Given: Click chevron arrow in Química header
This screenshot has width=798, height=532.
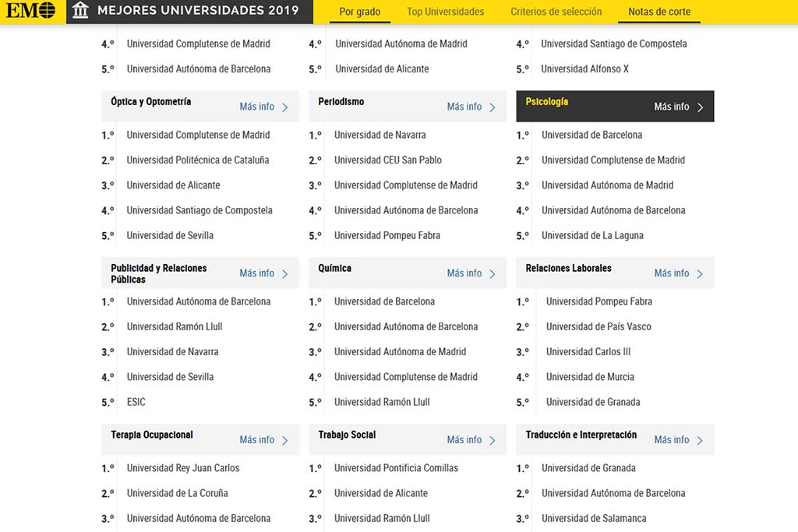Looking at the screenshot, I should [493, 274].
